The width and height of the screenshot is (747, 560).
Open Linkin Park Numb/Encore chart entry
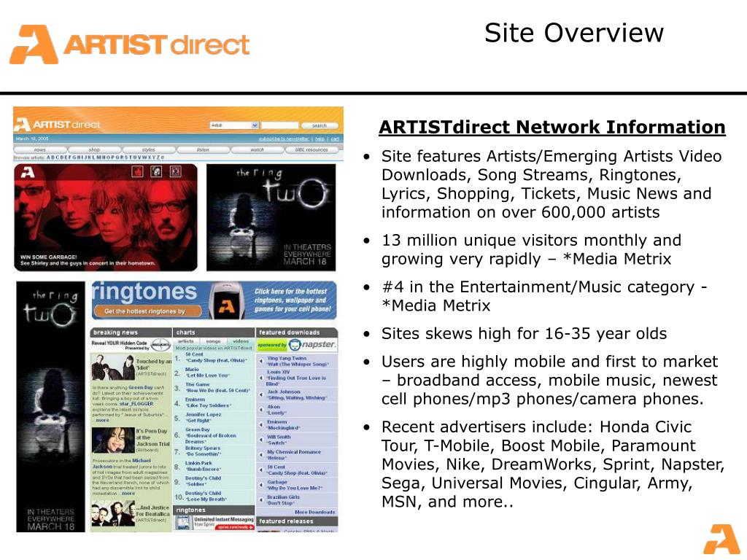pos(203,466)
